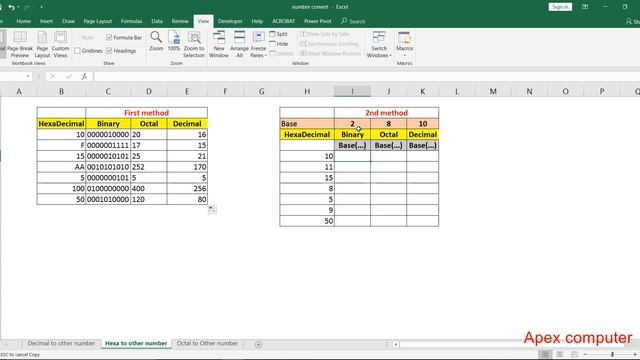Viewport: 640px width, 360px height.
Task: Click the Share icon
Action: (x=632, y=21)
